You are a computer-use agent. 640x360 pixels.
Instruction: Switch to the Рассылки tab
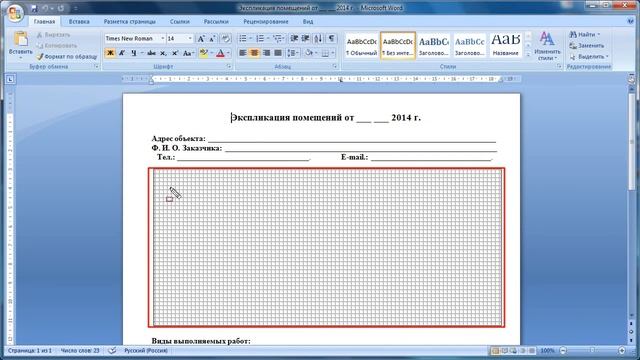[x=216, y=22]
